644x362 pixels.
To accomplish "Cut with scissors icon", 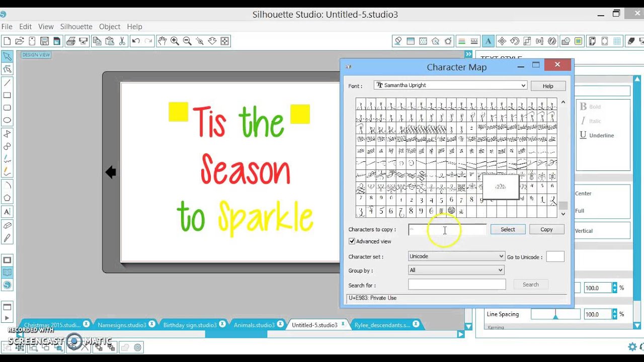I will point(122,41).
